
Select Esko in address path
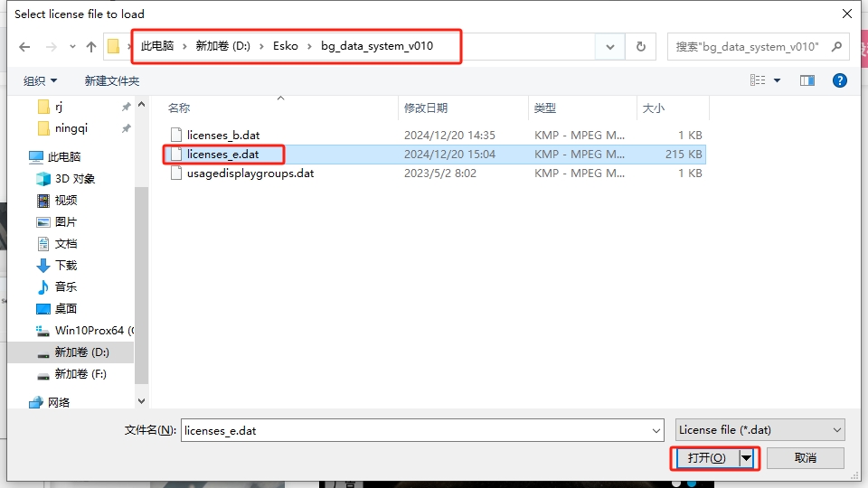pyautogui.click(x=285, y=46)
